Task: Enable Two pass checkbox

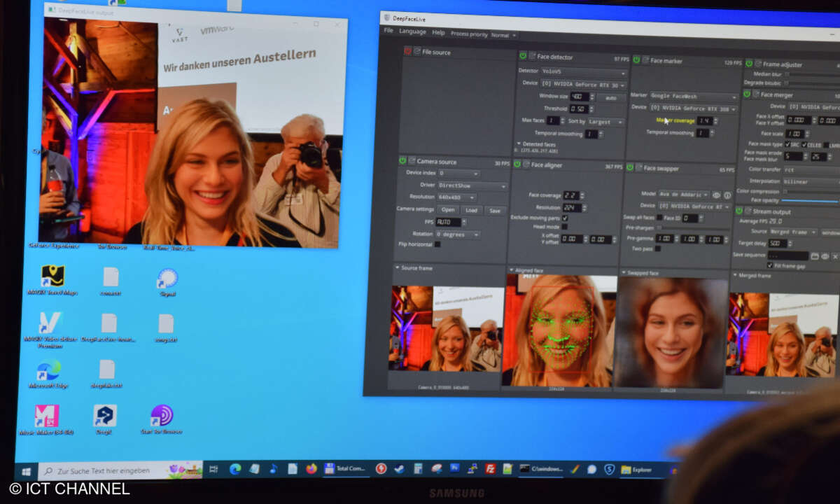Action: (x=659, y=248)
